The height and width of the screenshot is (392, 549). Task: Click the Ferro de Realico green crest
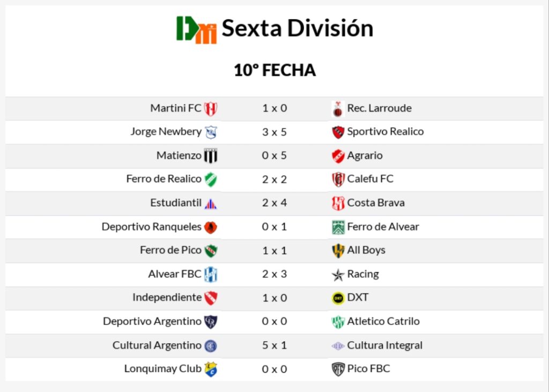point(211,179)
